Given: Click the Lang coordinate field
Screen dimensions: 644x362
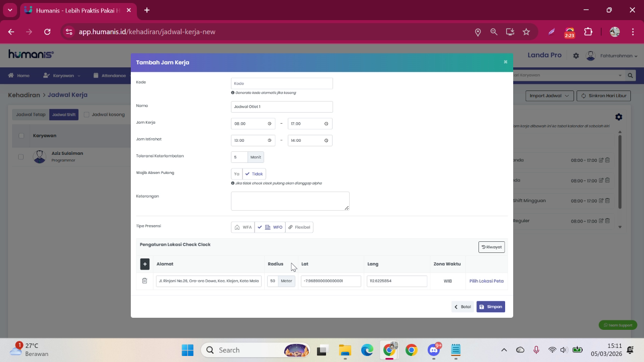Looking at the screenshot, I should 397,281.
